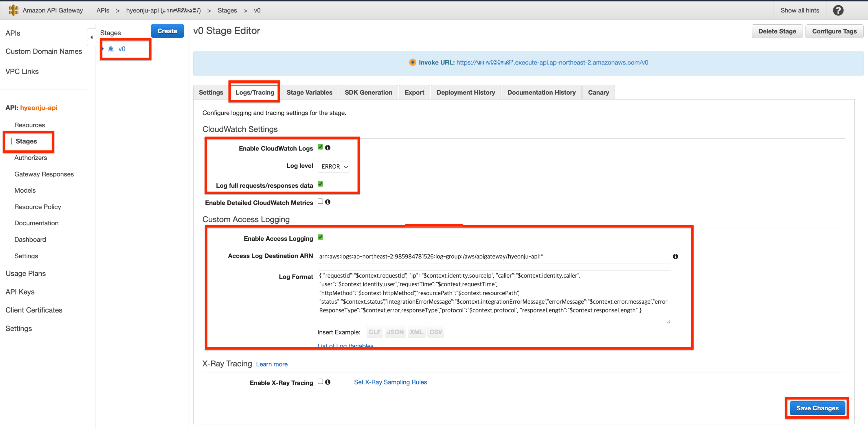868x429 pixels.
Task: Insert the CLF log format example
Action: [x=374, y=332]
